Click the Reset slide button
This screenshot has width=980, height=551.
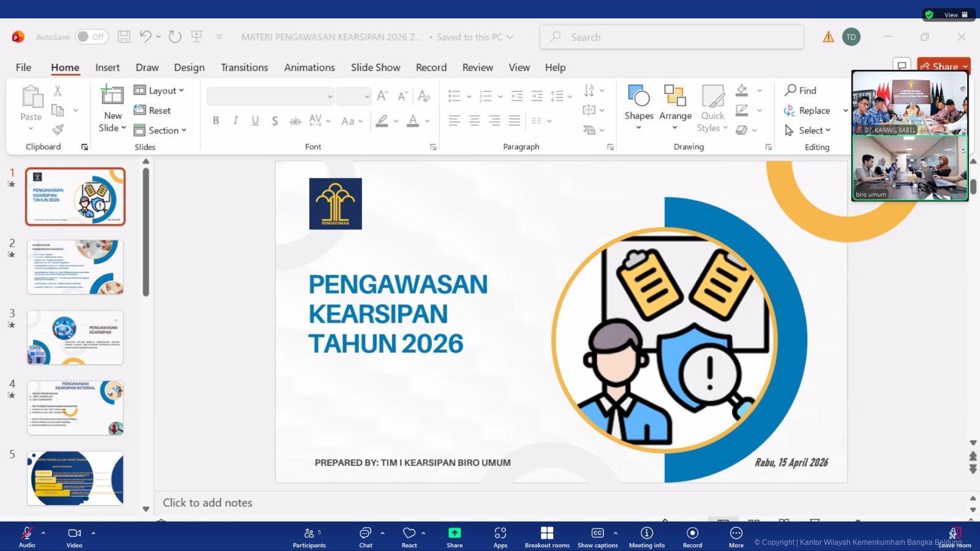point(153,111)
